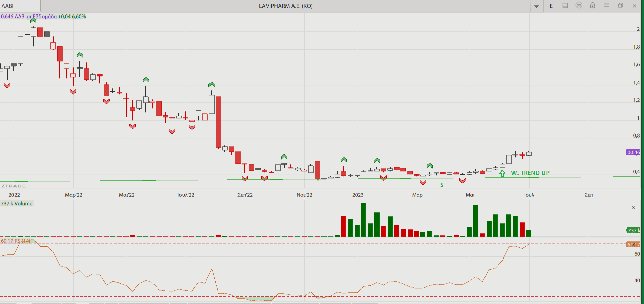Click the restore window icon
Image resolution: width=644 pixels, height=304 pixels.
(x=620, y=5)
